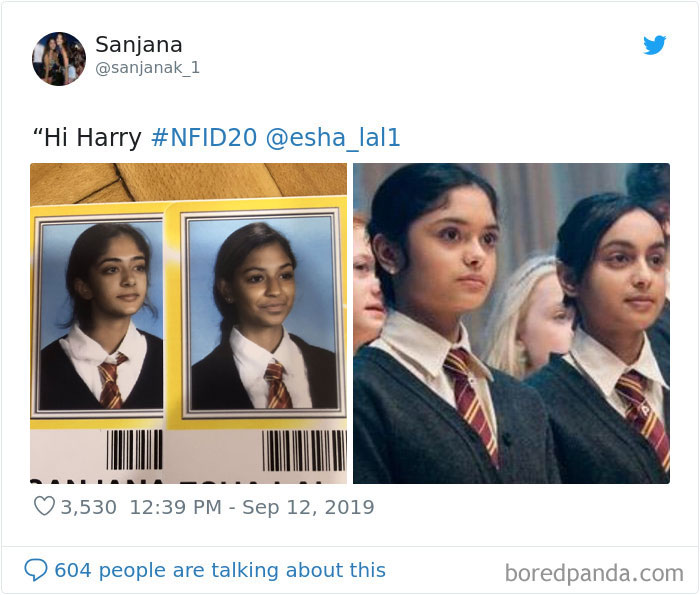Click the second ID card portrait

click(x=262, y=312)
